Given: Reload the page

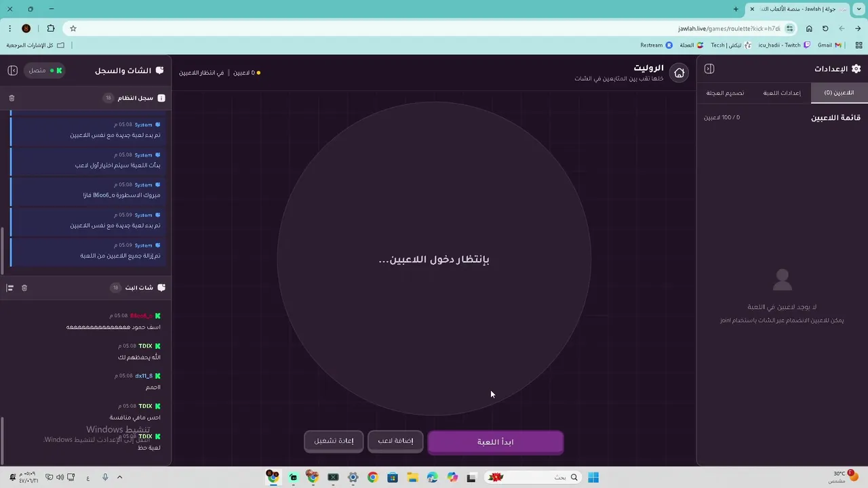Looking at the screenshot, I should (x=825, y=28).
